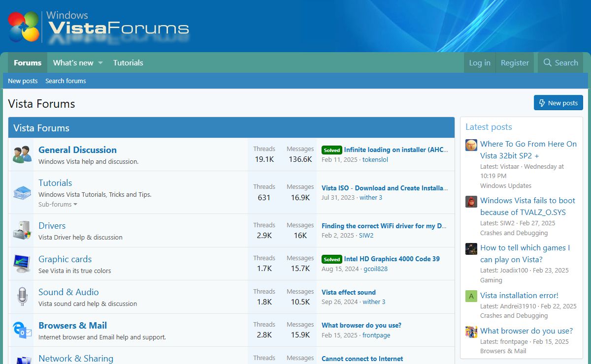Open the Browsers & Mail forum
This screenshot has width=591, height=364.
click(72, 326)
